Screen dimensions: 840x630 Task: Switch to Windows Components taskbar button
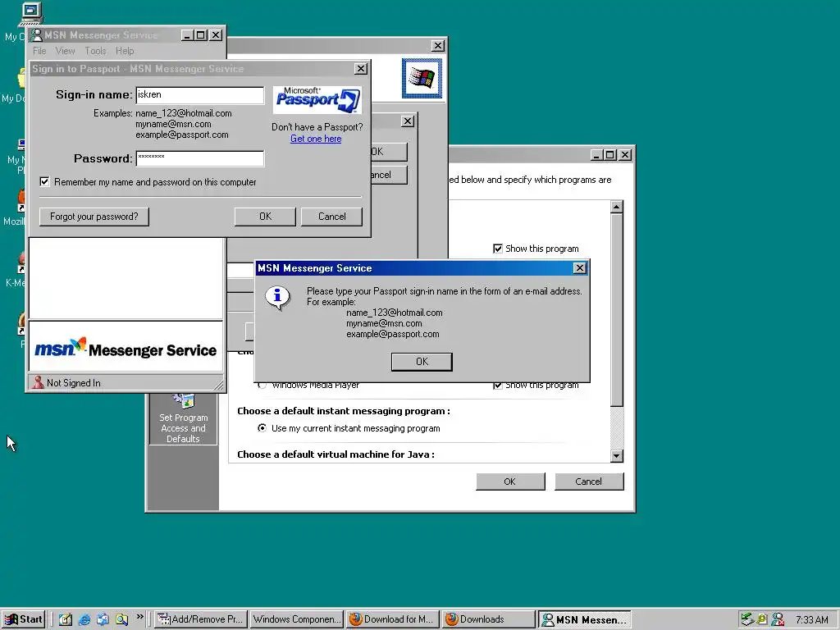[x=296, y=619]
